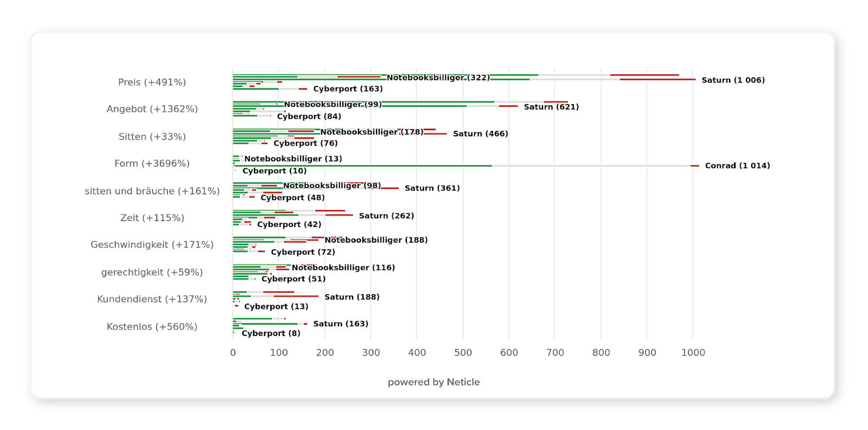Click the 'Saturn (262)' data label
Screen dimensions: 868x430
[386, 216]
